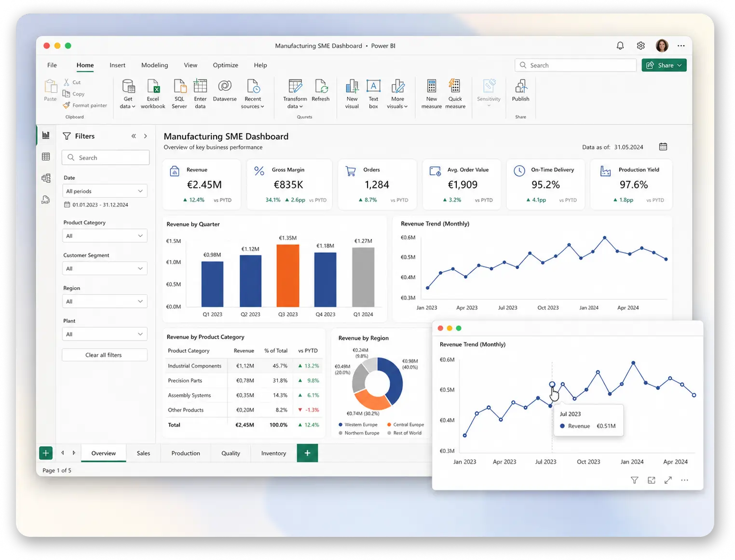Click the top Search box

(576, 65)
